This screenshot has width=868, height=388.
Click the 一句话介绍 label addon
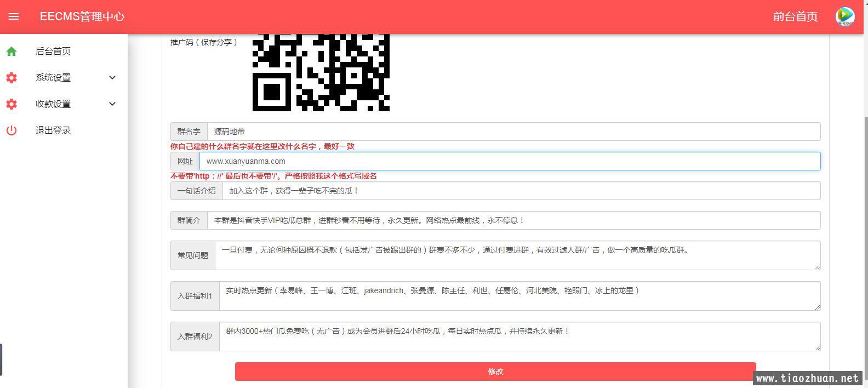(x=197, y=191)
